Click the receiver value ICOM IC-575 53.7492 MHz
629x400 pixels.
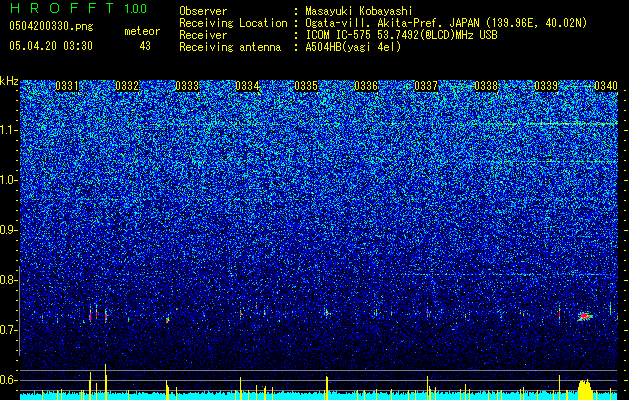tap(401, 35)
